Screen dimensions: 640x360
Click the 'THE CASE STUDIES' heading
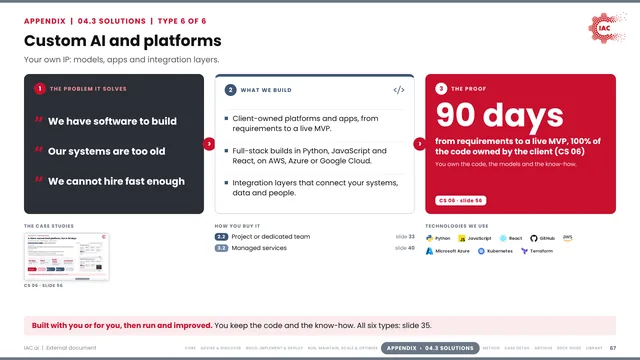49,226
